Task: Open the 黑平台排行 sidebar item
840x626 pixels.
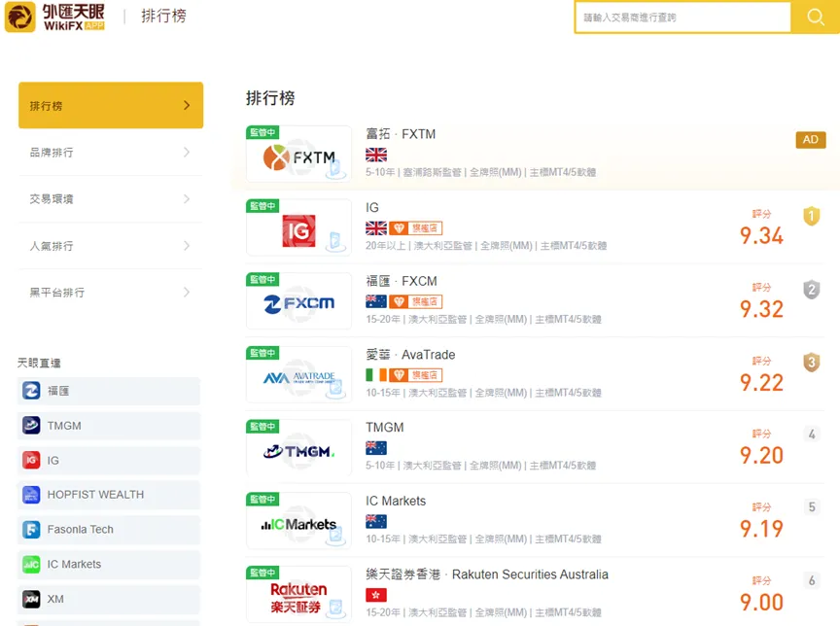Action: pos(111,293)
